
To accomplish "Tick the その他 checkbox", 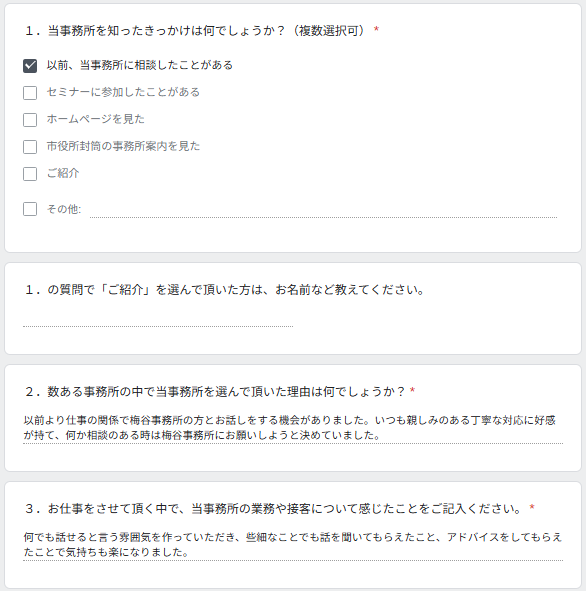I will (x=30, y=209).
